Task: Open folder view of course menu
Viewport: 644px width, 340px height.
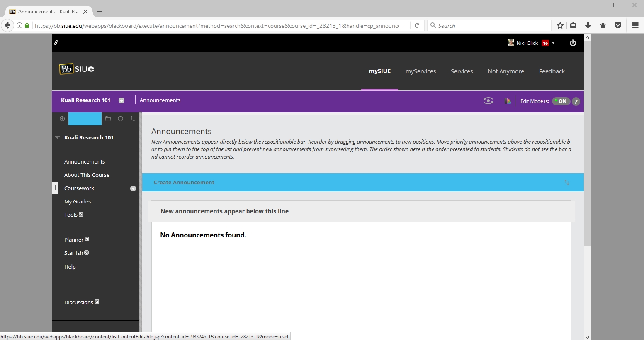Action: (x=108, y=119)
